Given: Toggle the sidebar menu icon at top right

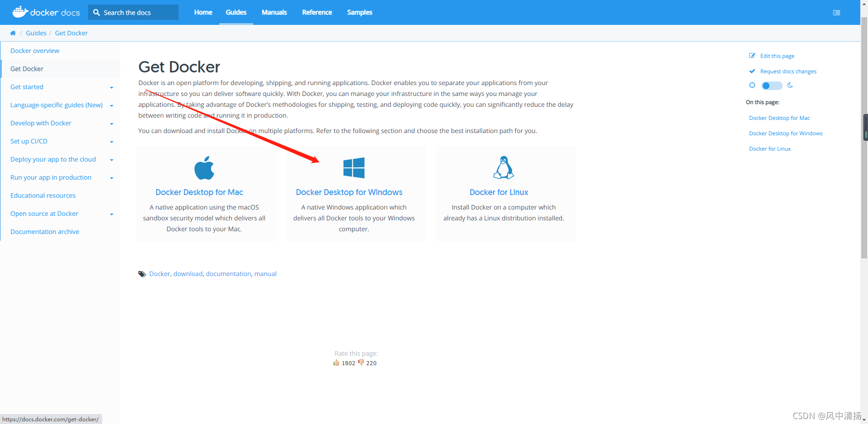Looking at the screenshot, I should (836, 13).
